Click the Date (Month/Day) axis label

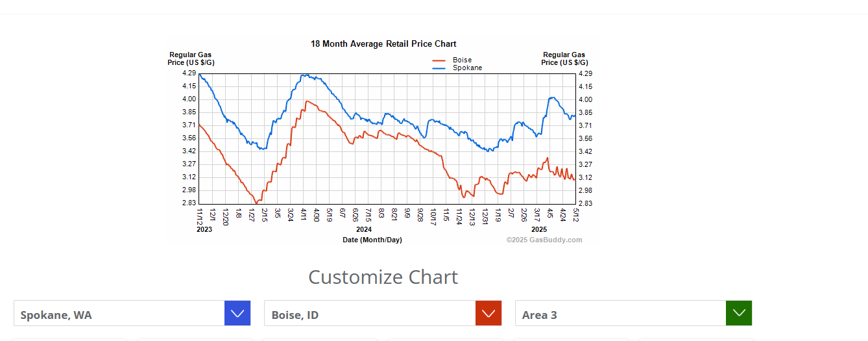coord(372,240)
